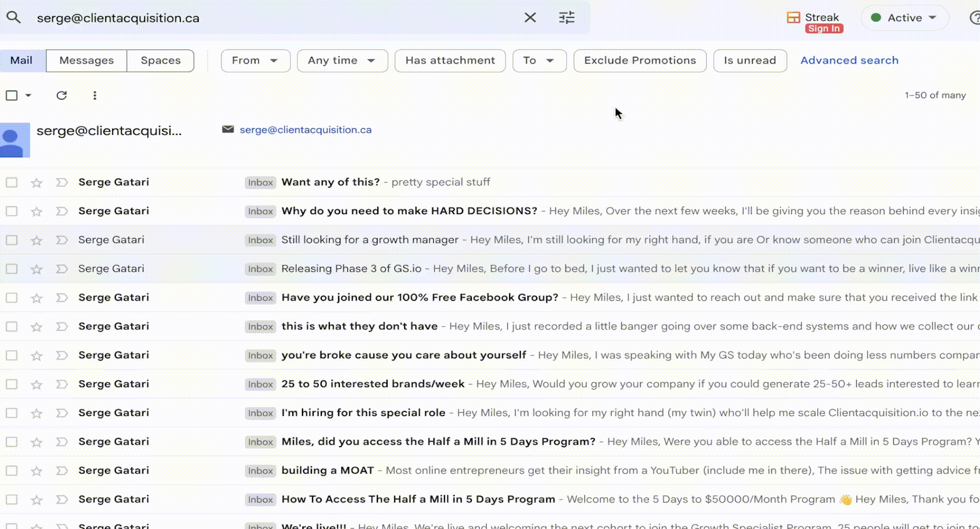Select checkbox for 'this is what they don't have'
The image size is (980, 529).
click(x=12, y=327)
